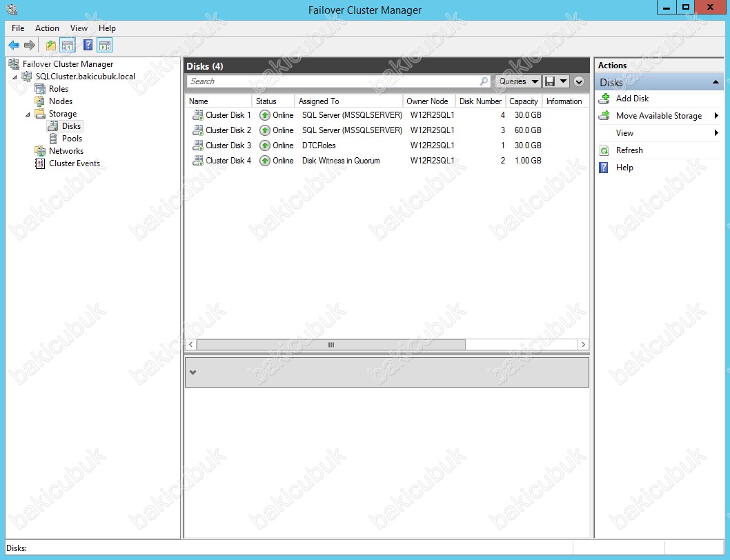Viewport: 730px width, 560px height.
Task: Click the Refresh icon in Actions pane
Action: point(604,150)
